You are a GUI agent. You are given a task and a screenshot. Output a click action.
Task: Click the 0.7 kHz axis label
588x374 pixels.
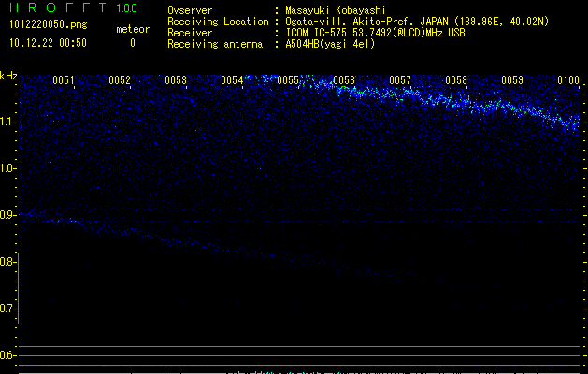pyautogui.click(x=7, y=309)
